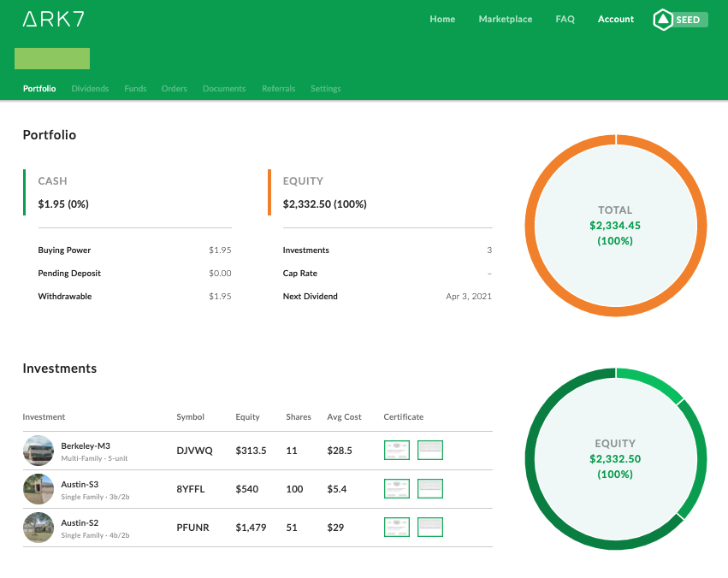Open the FAQ navigation link
The height and width of the screenshot is (578, 728).
coord(565,19)
